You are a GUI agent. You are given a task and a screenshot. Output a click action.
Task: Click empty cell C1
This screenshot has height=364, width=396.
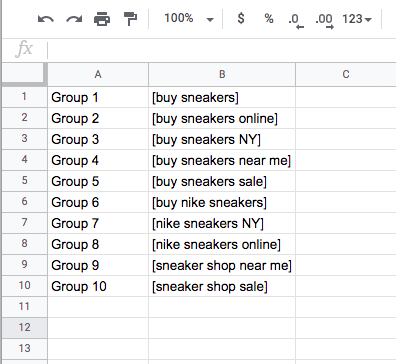coord(346,97)
